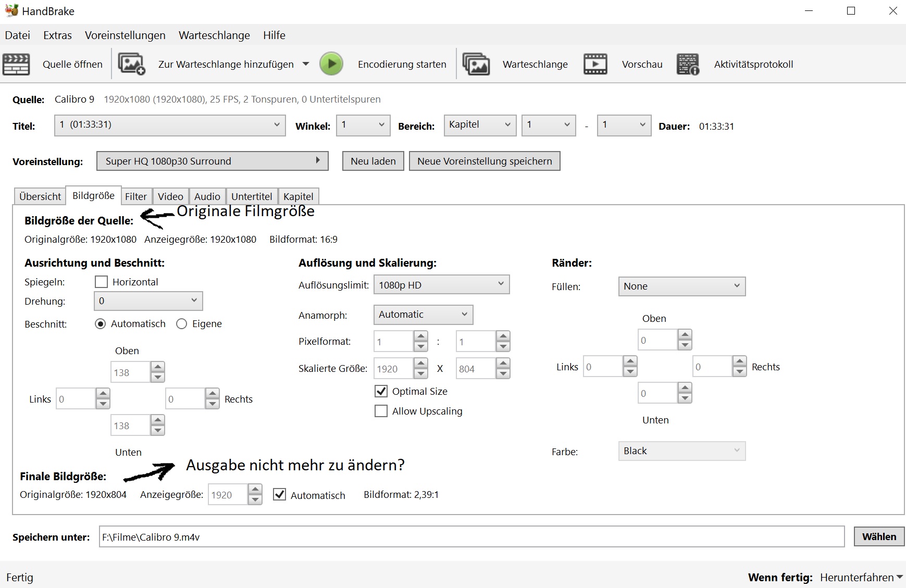Open the add-to-queue dropdown arrow
The image size is (906, 588).
tap(306, 64)
